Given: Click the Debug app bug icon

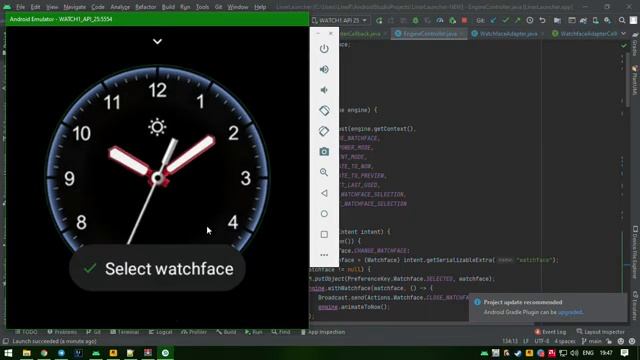Looking at the screenshot, I should (x=416, y=20).
